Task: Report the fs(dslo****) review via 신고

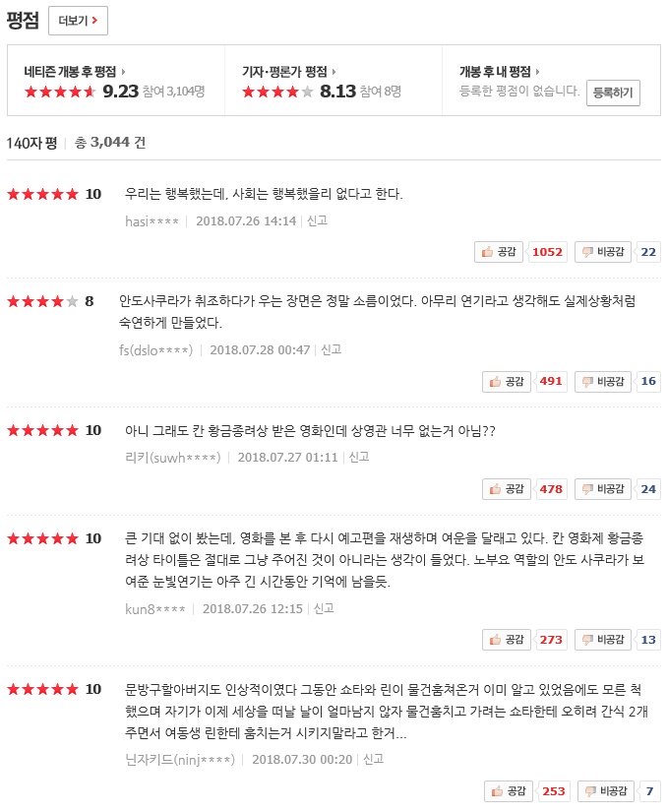Action: 332,349
